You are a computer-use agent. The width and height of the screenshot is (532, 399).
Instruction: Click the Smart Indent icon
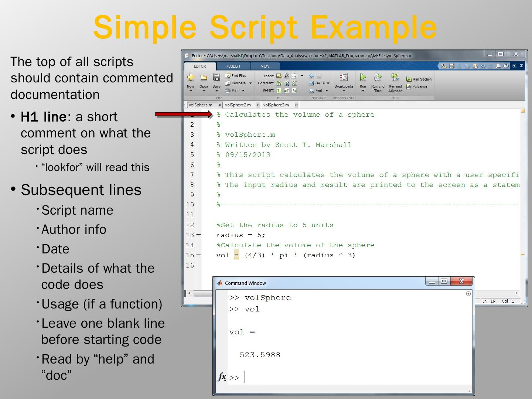(279, 91)
